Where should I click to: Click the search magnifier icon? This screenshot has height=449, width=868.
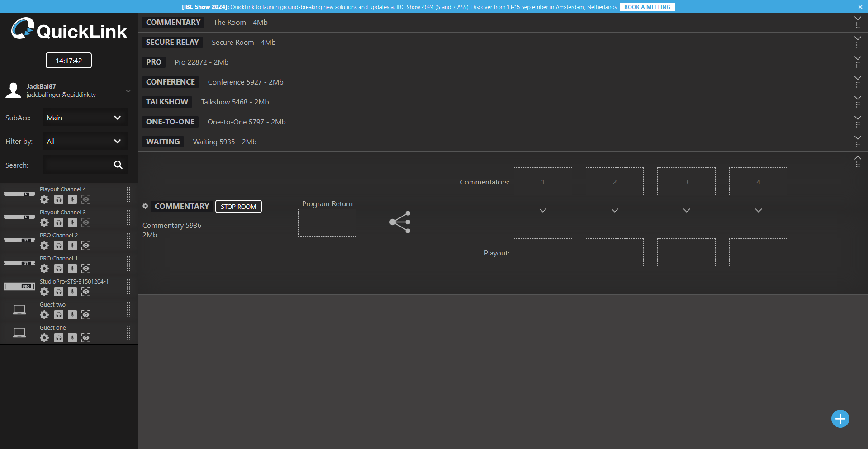[118, 165]
